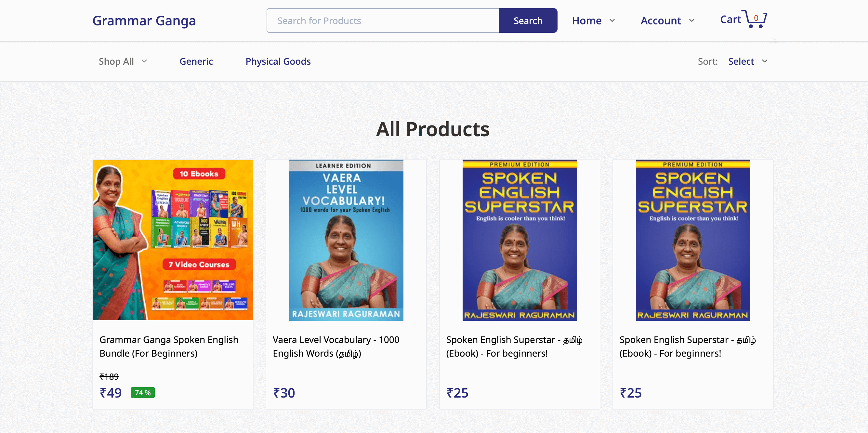Open the Spoken English Bundle thumbnail
868x433 pixels.
point(173,240)
